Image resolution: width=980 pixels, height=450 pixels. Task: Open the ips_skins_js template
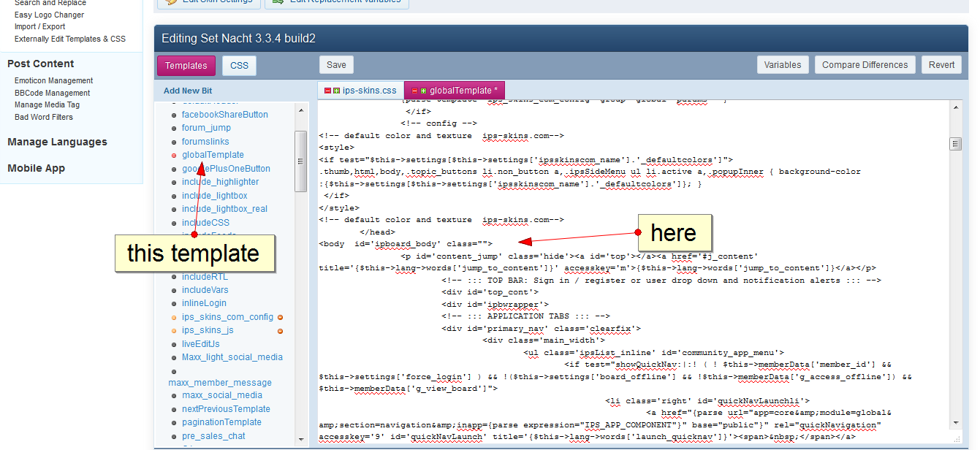208,330
